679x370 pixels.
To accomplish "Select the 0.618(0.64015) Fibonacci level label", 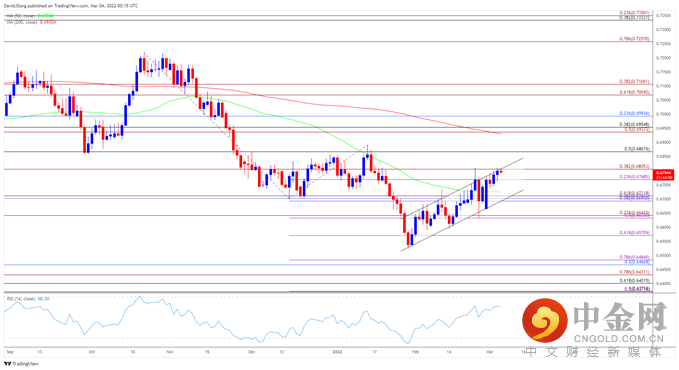I will (x=634, y=280).
